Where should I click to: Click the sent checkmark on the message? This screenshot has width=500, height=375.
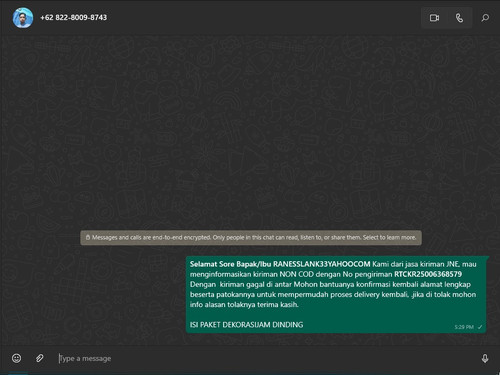(x=480, y=327)
